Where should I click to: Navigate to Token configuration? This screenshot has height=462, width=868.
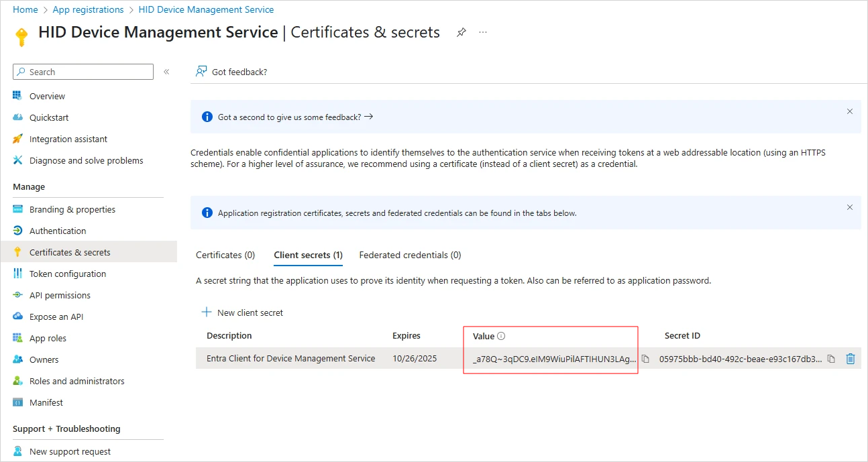click(67, 274)
